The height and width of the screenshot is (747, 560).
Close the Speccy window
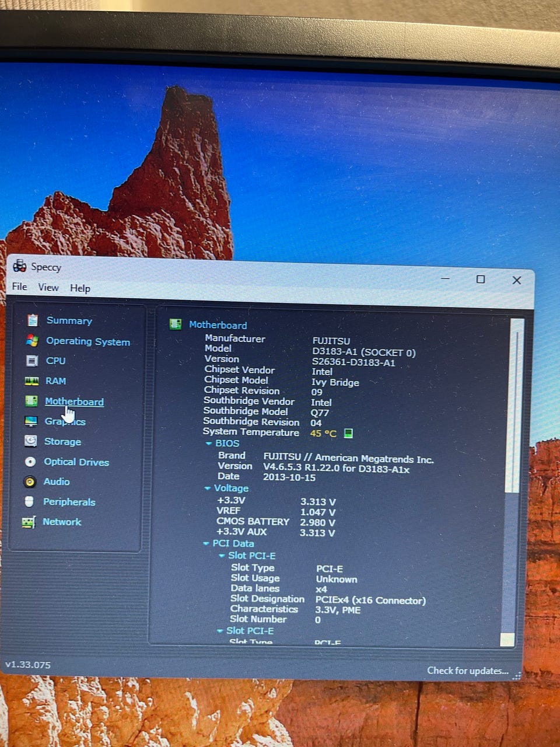click(x=517, y=280)
